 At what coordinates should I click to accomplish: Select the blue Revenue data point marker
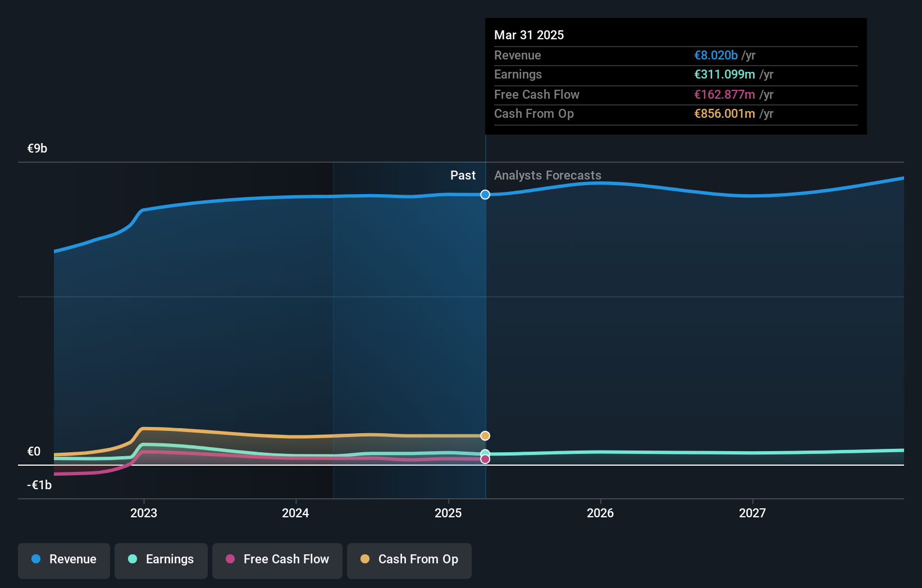tap(485, 195)
